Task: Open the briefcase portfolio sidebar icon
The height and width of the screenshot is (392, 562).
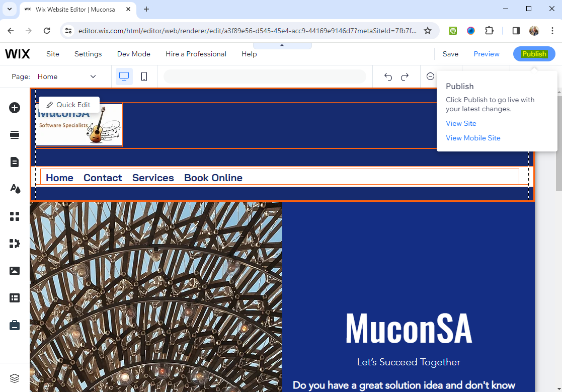Action: (15, 326)
